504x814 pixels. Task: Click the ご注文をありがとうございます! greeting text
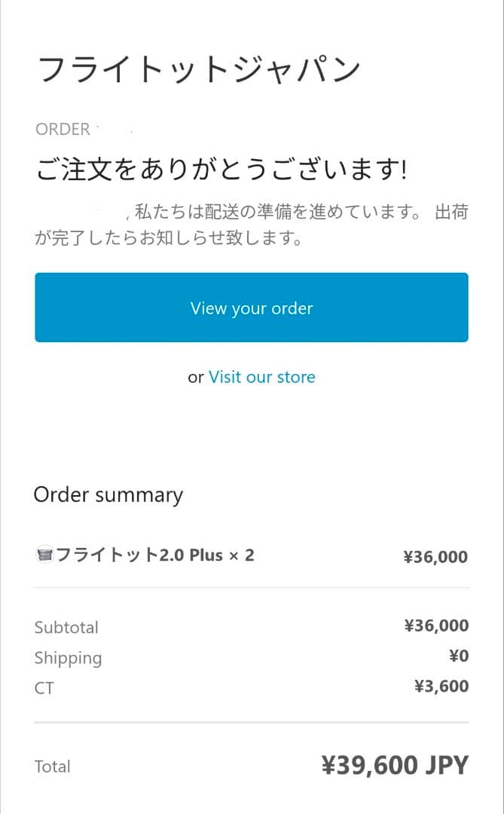pyautogui.click(x=221, y=171)
